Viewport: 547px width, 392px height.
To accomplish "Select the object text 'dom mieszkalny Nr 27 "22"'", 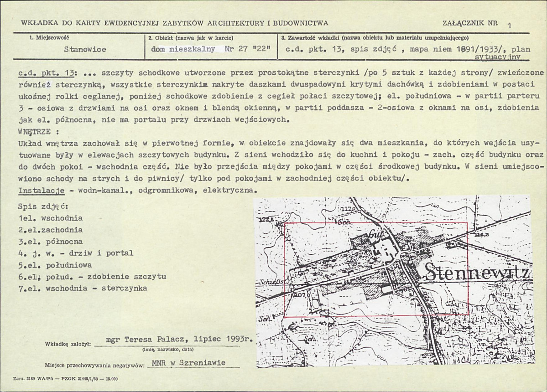I will (x=211, y=49).
